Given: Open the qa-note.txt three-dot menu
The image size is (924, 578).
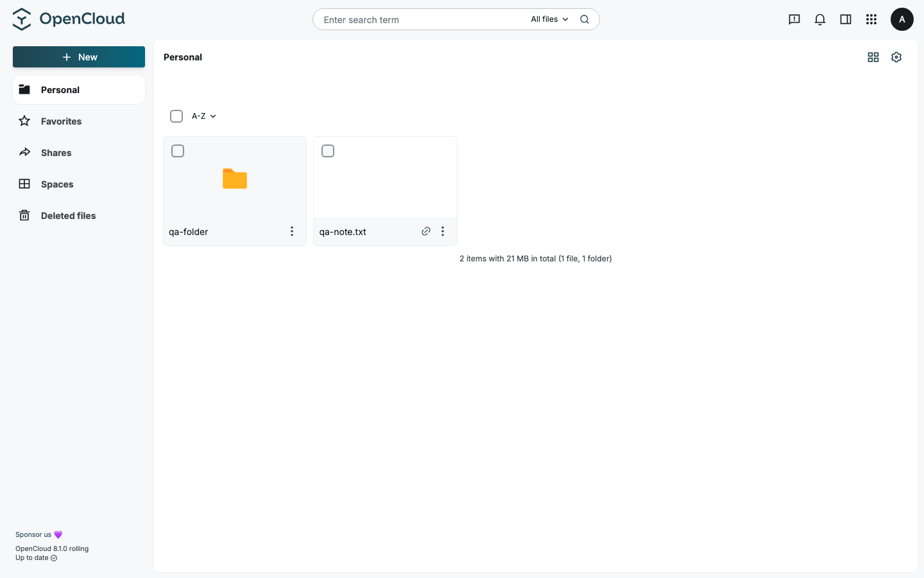Looking at the screenshot, I should [x=443, y=231].
